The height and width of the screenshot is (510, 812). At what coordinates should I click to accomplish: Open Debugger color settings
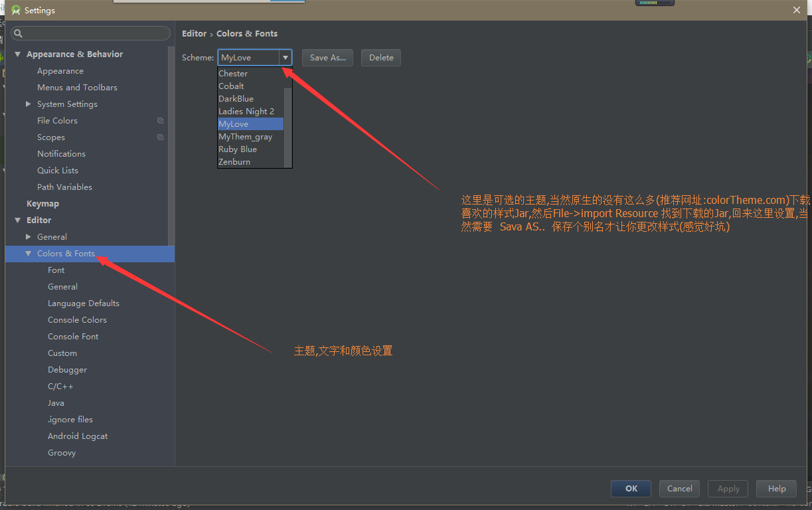(67, 370)
